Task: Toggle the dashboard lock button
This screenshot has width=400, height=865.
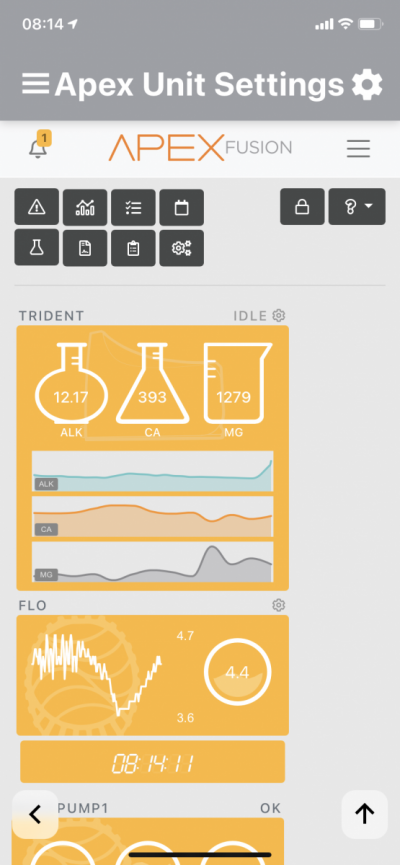Action: point(302,207)
